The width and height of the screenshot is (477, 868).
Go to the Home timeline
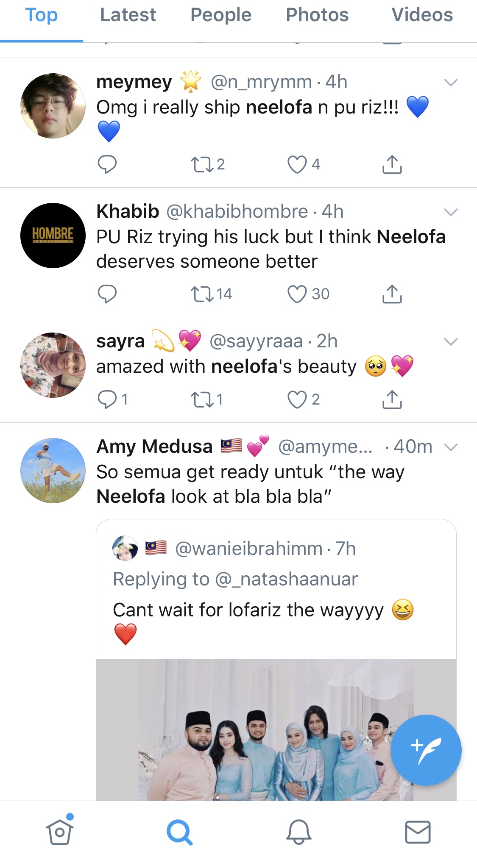pos(60,832)
